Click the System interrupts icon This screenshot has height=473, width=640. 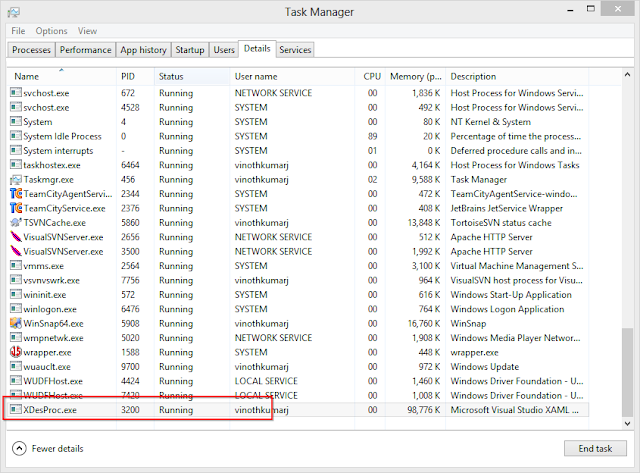click(16, 150)
